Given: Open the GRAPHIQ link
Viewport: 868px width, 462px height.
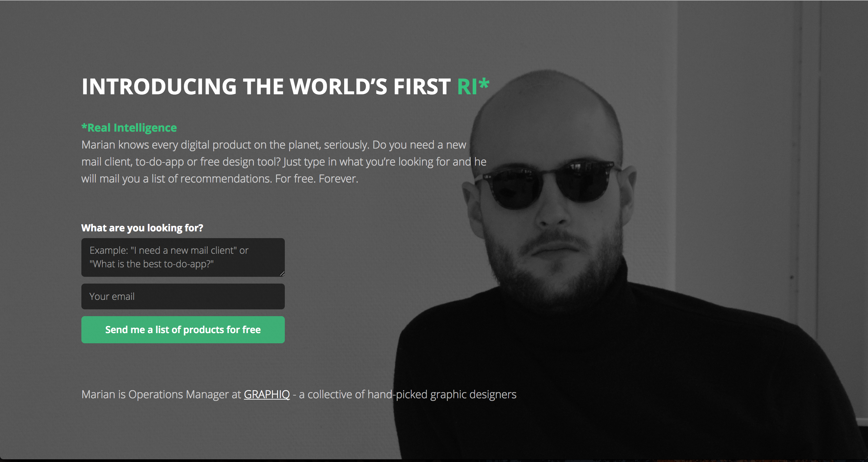Looking at the screenshot, I should tap(267, 394).
